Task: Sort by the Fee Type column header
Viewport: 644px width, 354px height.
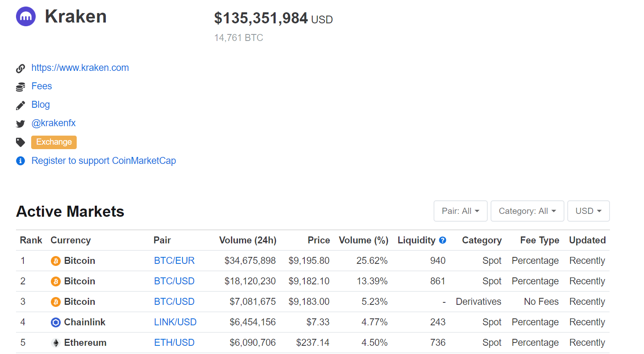Action: point(540,240)
